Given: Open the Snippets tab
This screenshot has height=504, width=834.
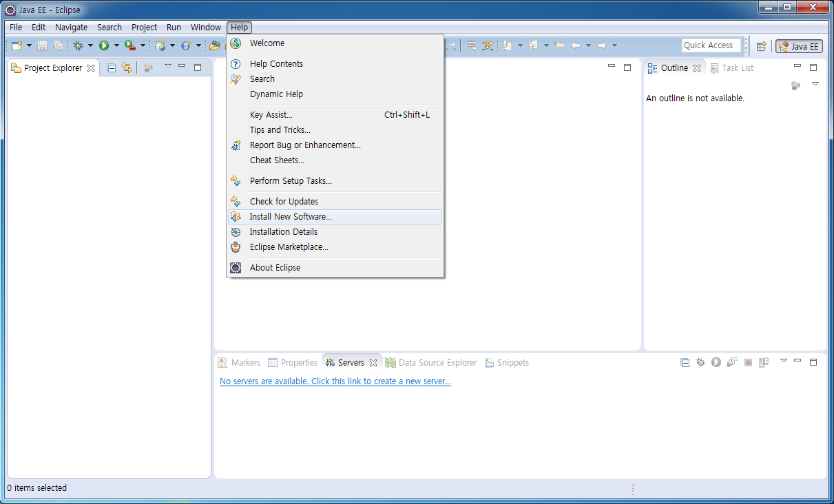Looking at the screenshot, I should pos(507,363).
